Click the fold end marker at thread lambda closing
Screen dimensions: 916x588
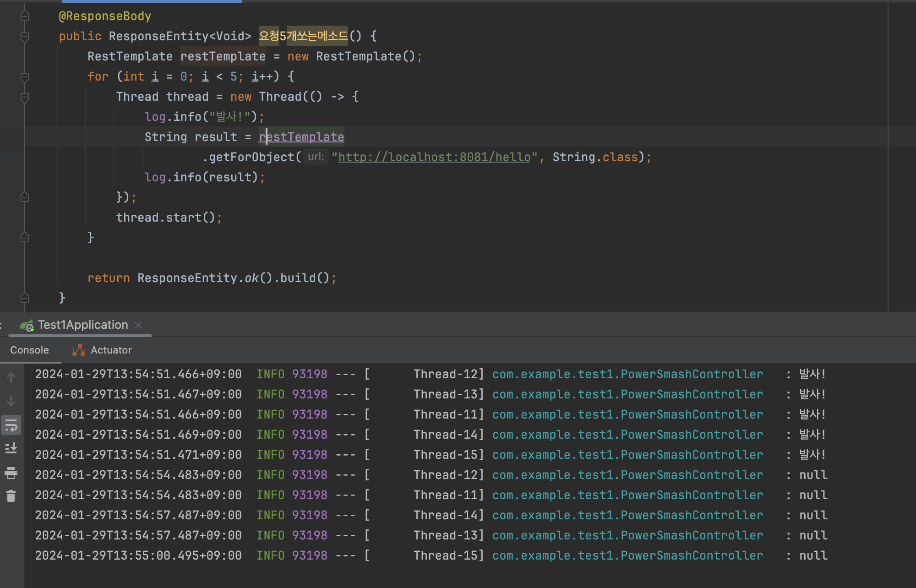point(25,197)
